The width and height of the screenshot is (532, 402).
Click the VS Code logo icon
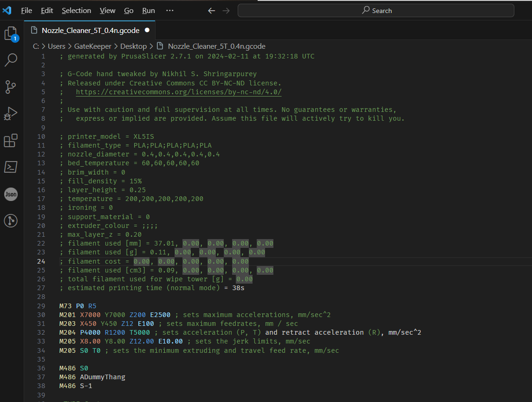point(7,10)
